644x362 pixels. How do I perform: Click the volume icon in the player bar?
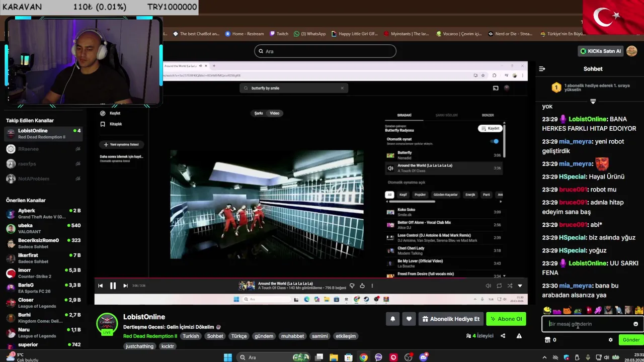click(x=488, y=286)
